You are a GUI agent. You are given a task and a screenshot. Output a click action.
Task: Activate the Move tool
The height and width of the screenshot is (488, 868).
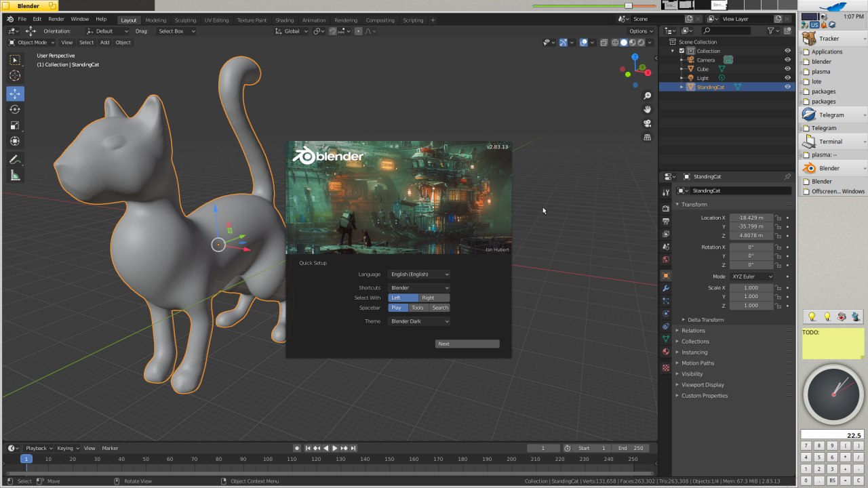[x=15, y=94]
